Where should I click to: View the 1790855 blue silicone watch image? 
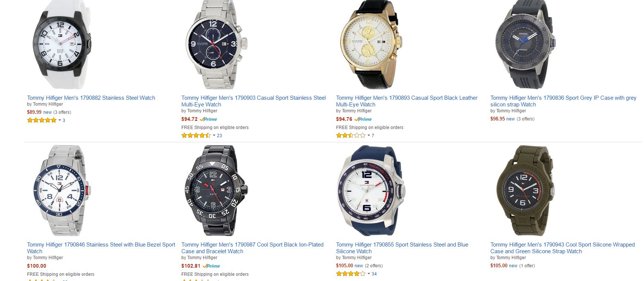point(371,191)
